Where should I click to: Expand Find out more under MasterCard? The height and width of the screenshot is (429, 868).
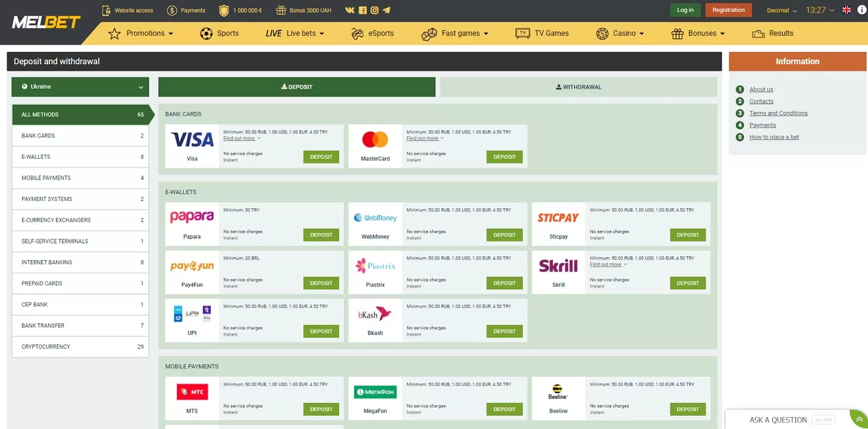pyautogui.click(x=425, y=138)
